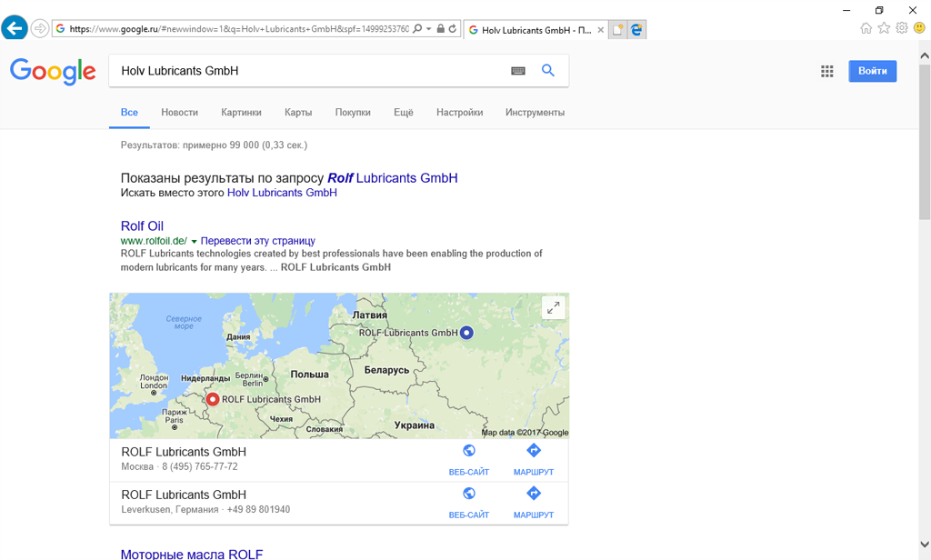This screenshot has width=931, height=560.
Task: Click the smiley feedback icon
Action: [x=920, y=28]
